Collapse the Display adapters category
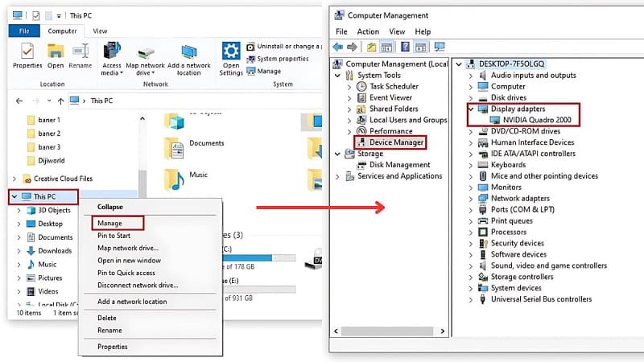644x362 pixels. pyautogui.click(x=471, y=109)
